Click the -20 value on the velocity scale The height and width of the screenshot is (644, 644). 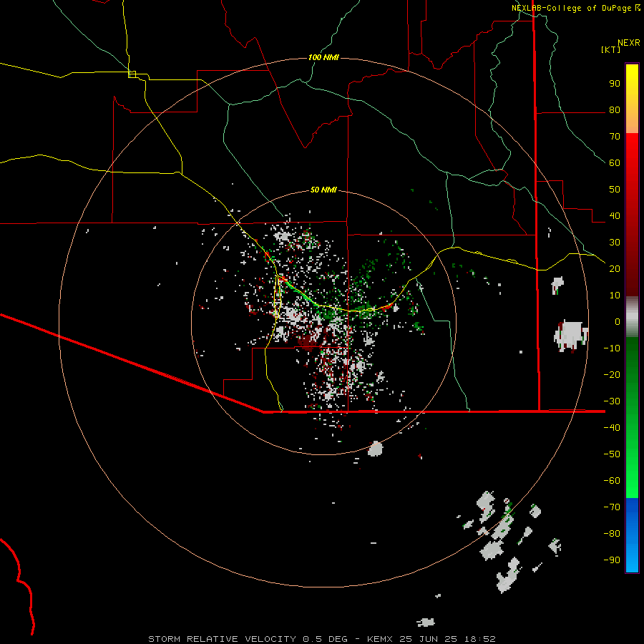pos(612,374)
